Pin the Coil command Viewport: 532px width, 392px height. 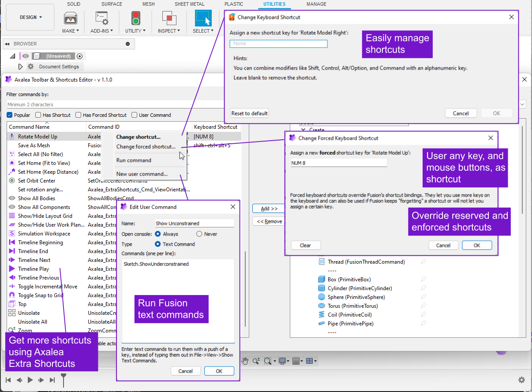[423, 315]
